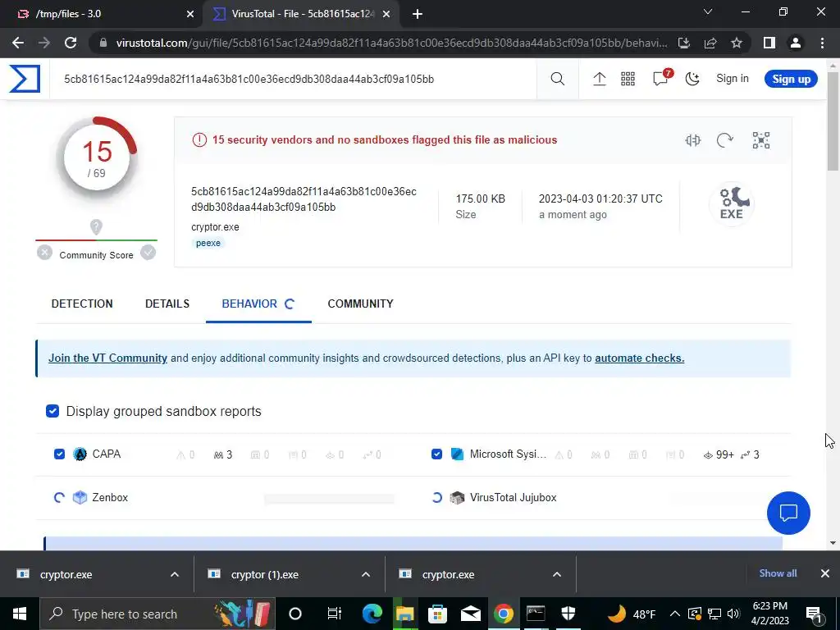This screenshot has height=630, width=840.
Task: Click the share page icon in address bar
Action: 710,43
